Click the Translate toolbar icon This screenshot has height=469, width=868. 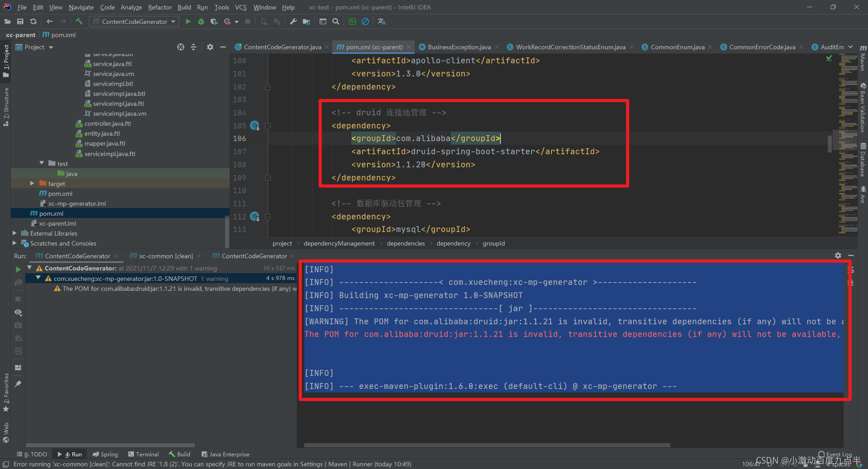[382, 21]
